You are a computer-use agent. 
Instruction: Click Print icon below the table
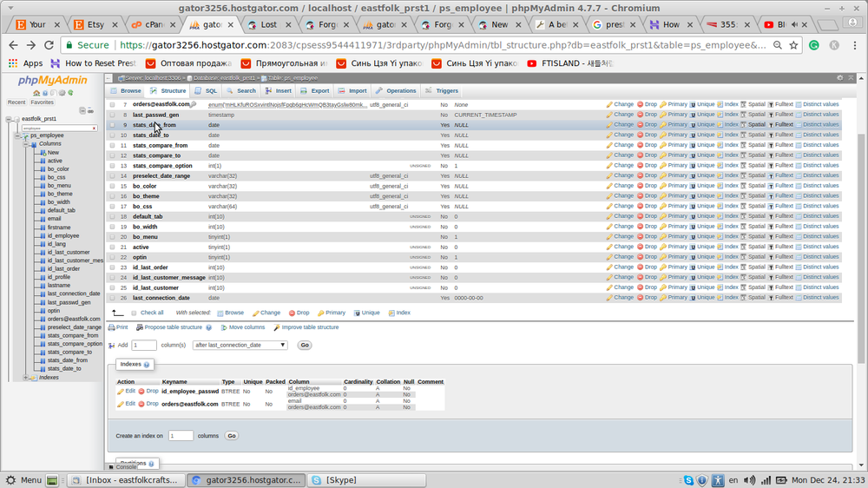point(112,327)
